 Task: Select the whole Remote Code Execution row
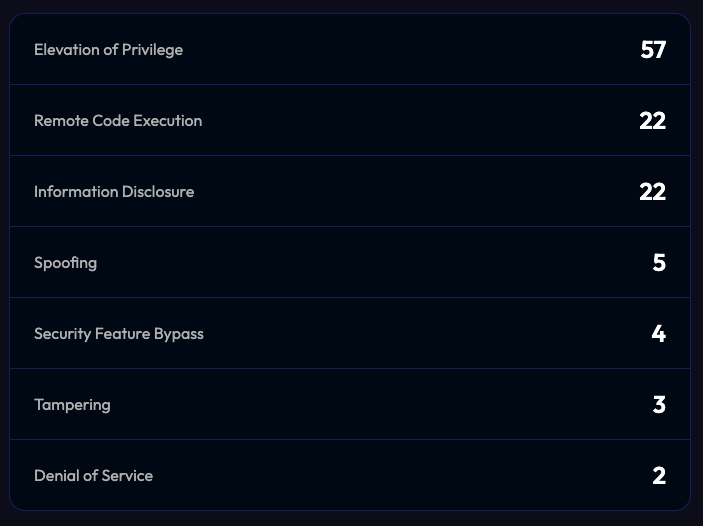[x=350, y=121]
